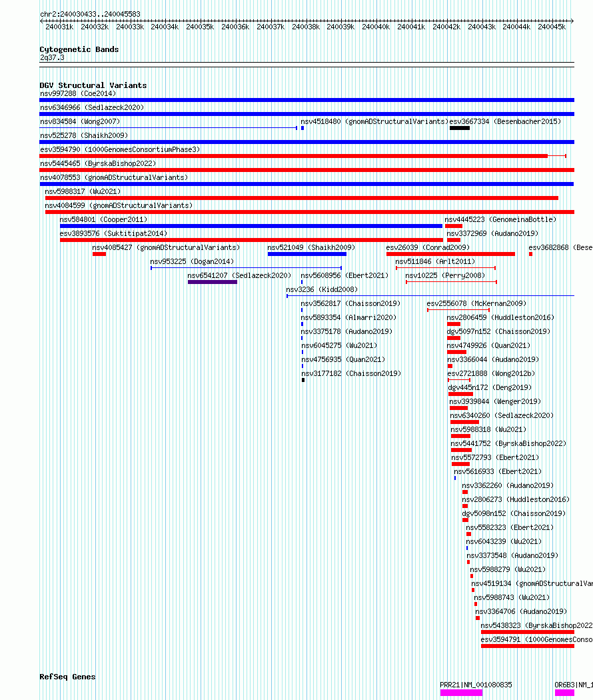Select nsv2806273 (Huddleston2016) variant
This screenshot has width=593, height=700.
pos(516,499)
